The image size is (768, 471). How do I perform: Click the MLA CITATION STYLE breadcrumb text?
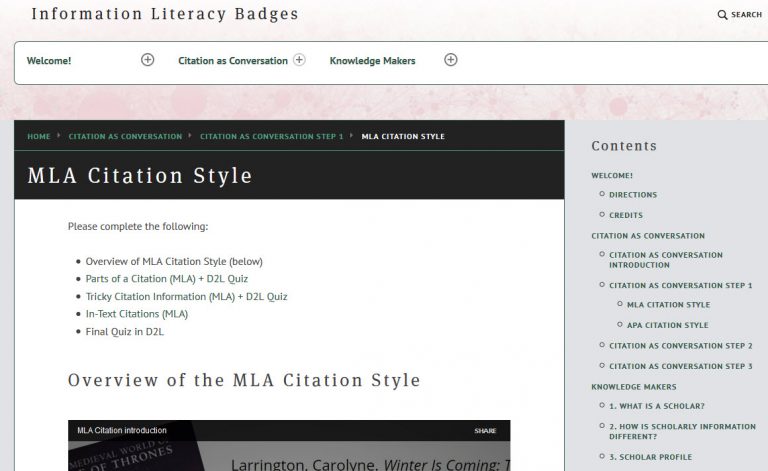coord(403,137)
